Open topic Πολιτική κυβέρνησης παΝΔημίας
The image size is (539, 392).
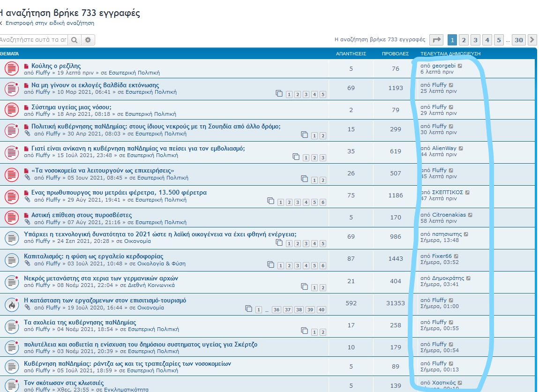[156, 126]
